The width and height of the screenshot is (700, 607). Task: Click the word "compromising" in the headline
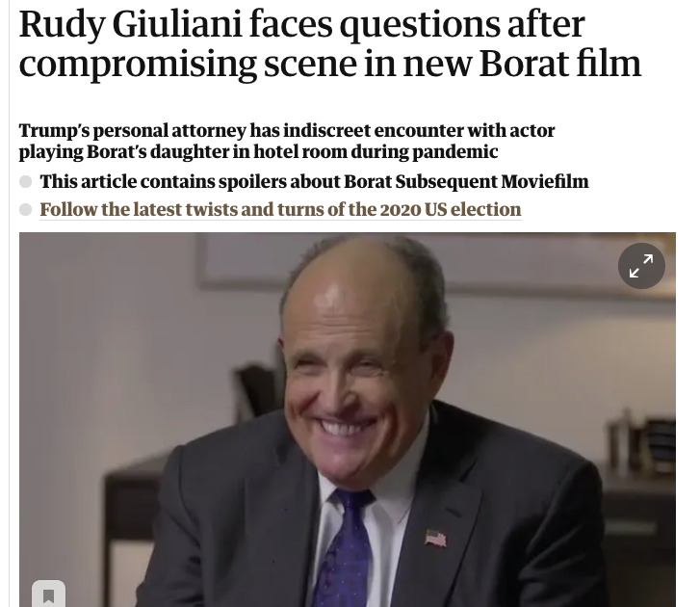coord(138,66)
